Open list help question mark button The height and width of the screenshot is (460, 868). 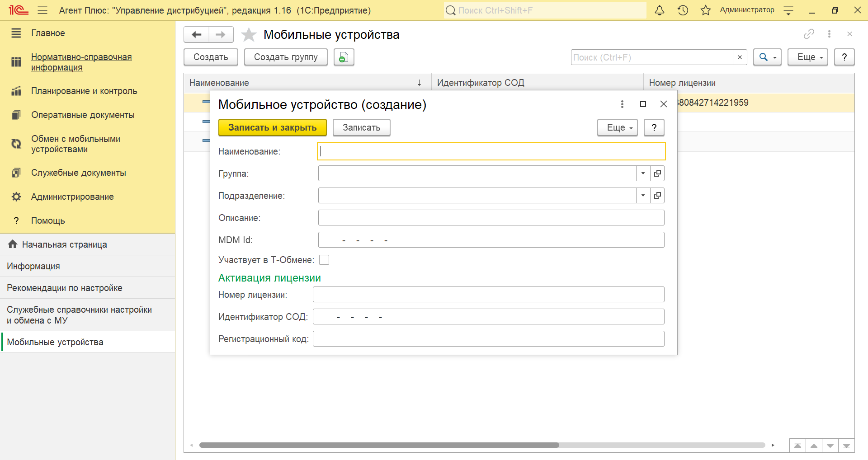tap(844, 57)
